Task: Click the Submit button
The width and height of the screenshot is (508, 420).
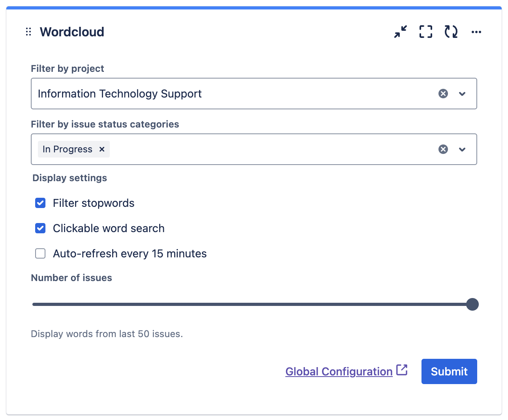Action: [449, 371]
